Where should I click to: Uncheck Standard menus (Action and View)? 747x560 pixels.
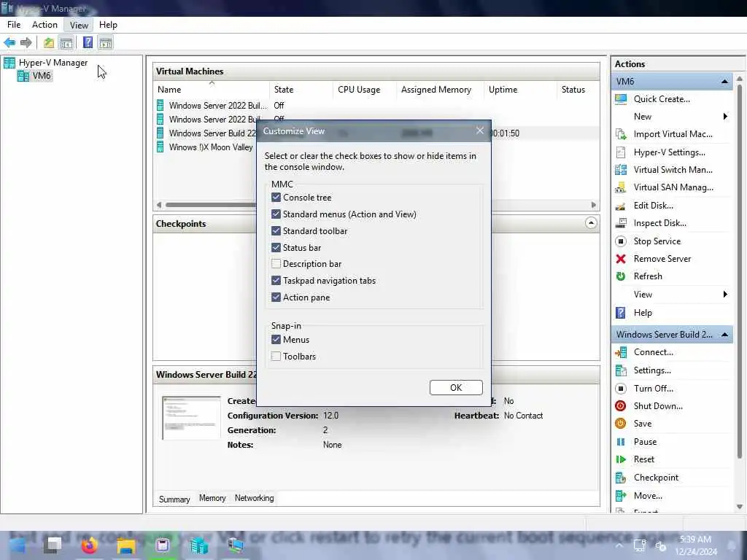pos(276,214)
